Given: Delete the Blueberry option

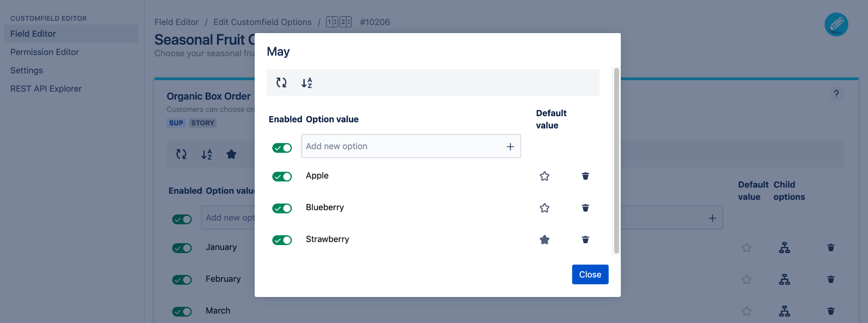Looking at the screenshot, I should tap(585, 208).
